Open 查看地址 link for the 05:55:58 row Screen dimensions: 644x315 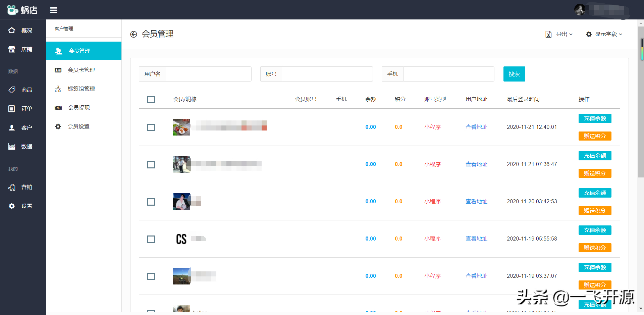(476, 239)
